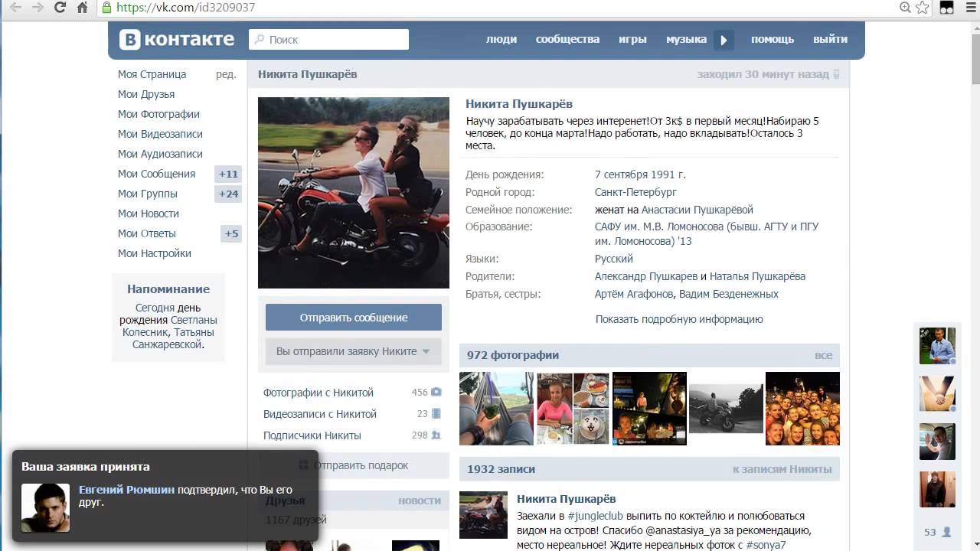980x551 pixels.
Task: Click the VKontakte logo
Action: [177, 39]
